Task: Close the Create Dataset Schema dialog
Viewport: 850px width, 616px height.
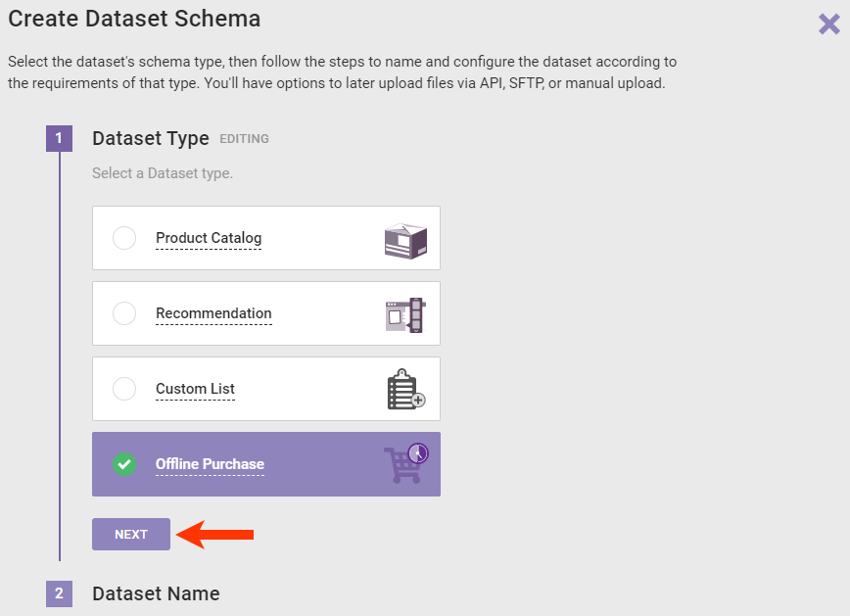Action: pos(828,24)
